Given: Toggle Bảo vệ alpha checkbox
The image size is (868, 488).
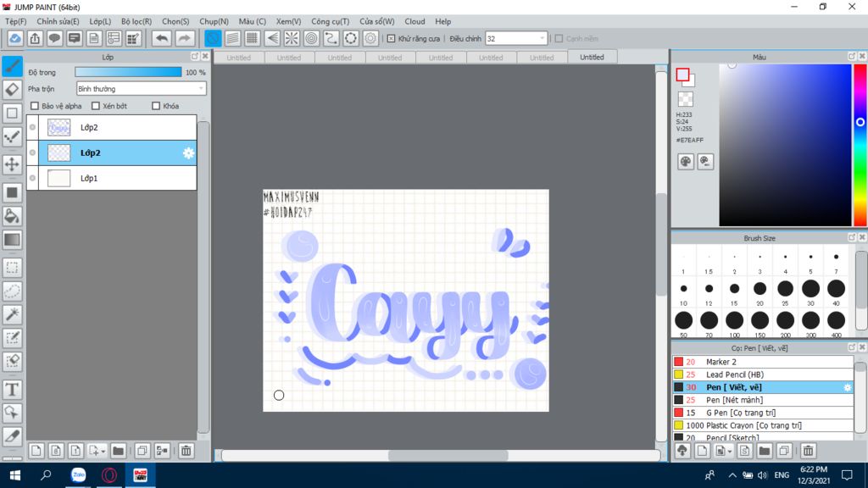Looking at the screenshot, I should tap(35, 106).
